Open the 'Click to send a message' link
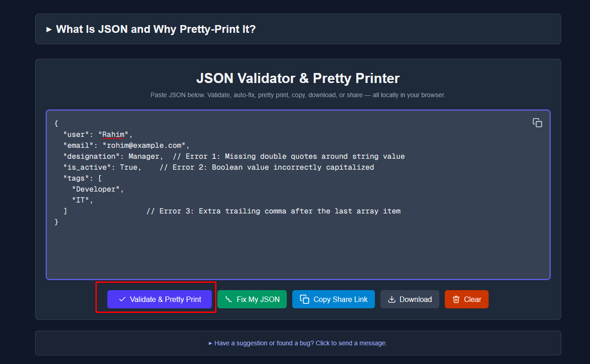590x364 pixels. coord(351,343)
